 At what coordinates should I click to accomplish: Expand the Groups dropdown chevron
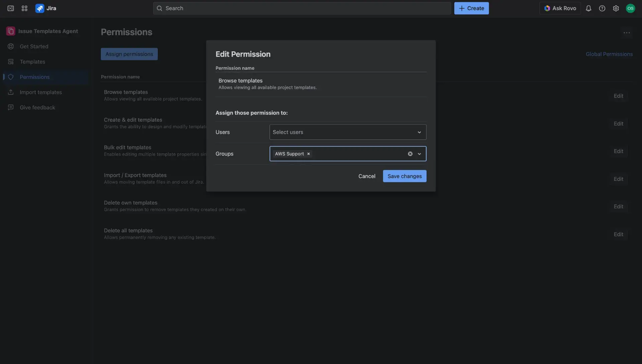(x=419, y=154)
